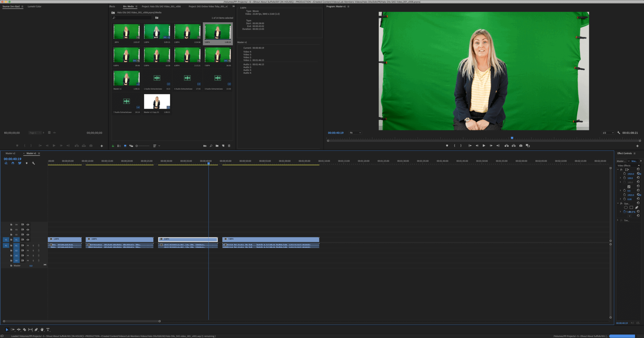The width and height of the screenshot is (644, 338).
Task: Mute audio track A1
Action: coord(28,246)
